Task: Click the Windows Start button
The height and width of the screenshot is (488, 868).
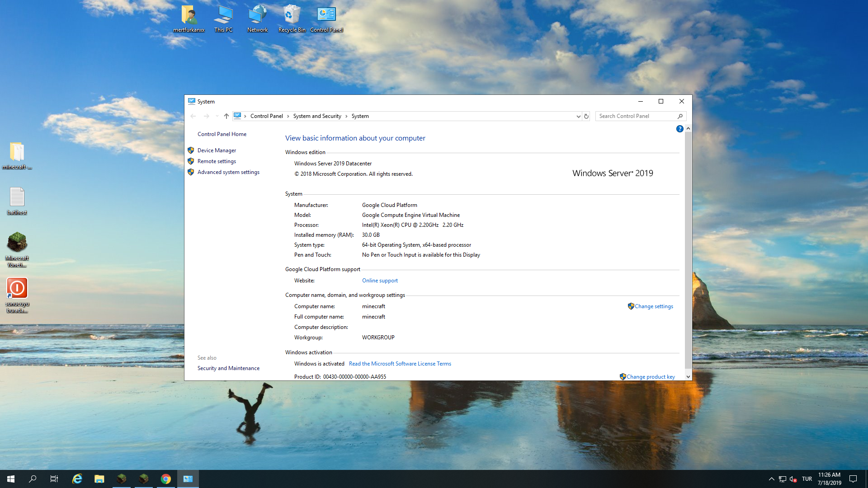Action: [x=11, y=479]
